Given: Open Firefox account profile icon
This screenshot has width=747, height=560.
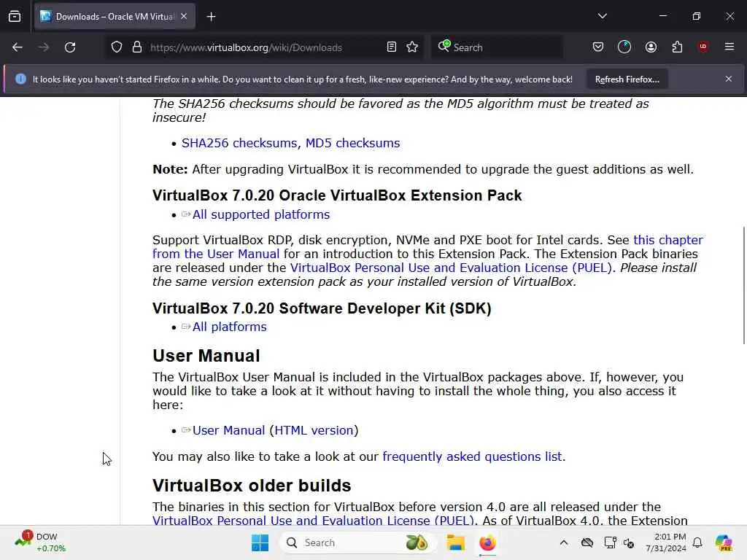Looking at the screenshot, I should [x=651, y=47].
